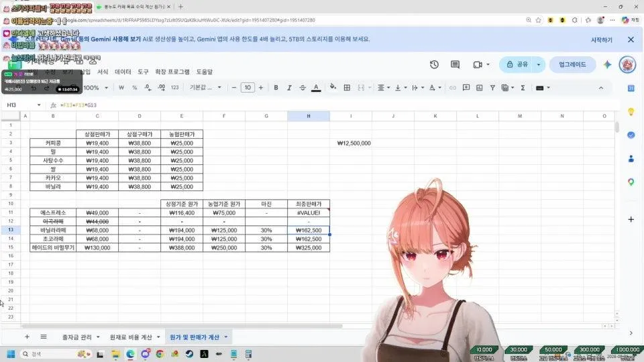Add a side panel add-on with plus

click(x=631, y=219)
